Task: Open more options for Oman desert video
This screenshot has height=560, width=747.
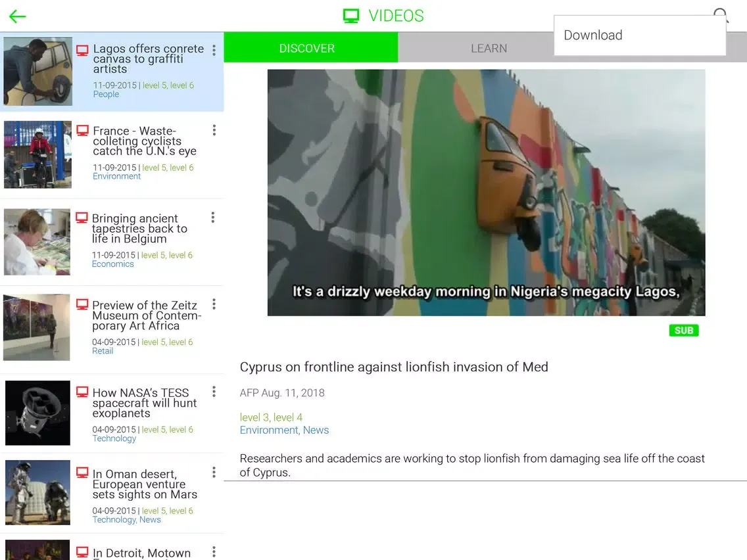Action: pyautogui.click(x=214, y=473)
